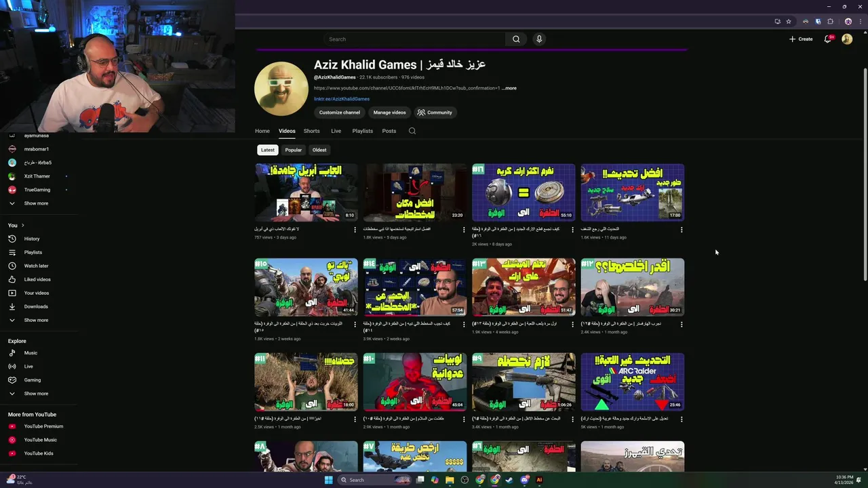Open the Posts tab
868x488 pixels.
click(x=389, y=131)
